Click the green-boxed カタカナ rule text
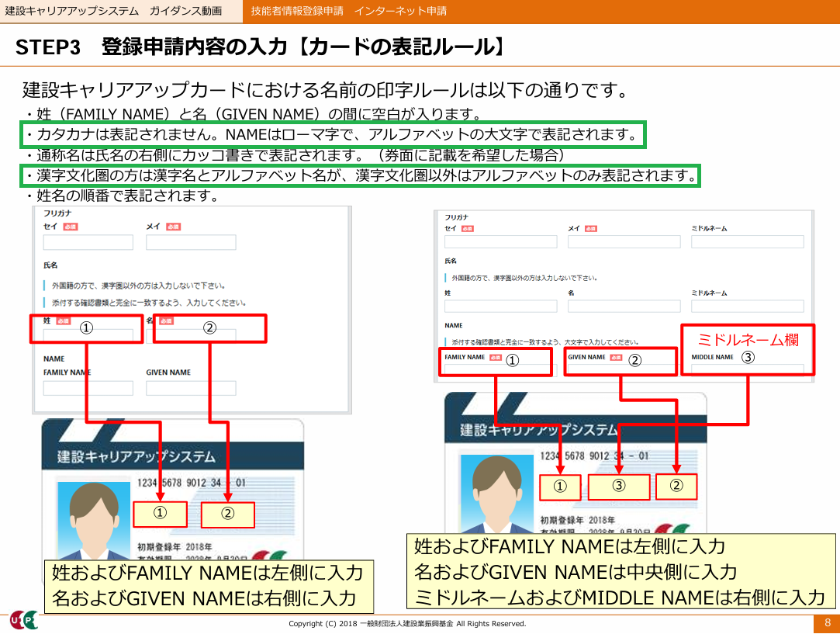Image resolution: width=840 pixels, height=634 pixels. 334,135
